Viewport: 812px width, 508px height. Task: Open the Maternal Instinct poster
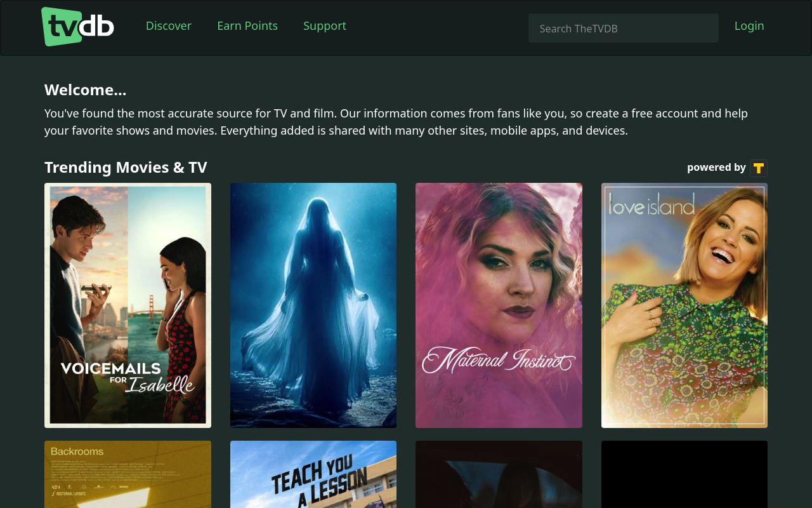(x=499, y=305)
